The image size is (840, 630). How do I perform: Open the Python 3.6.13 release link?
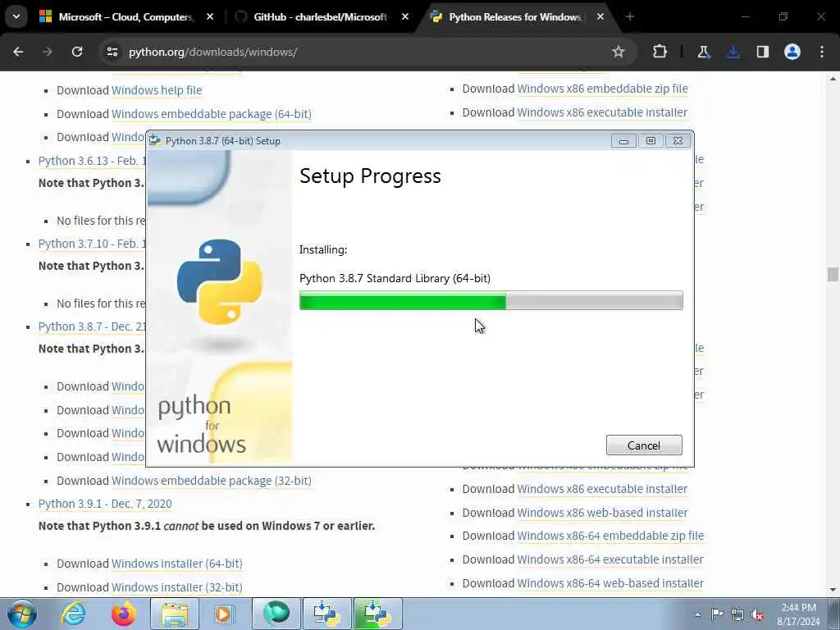click(92, 162)
